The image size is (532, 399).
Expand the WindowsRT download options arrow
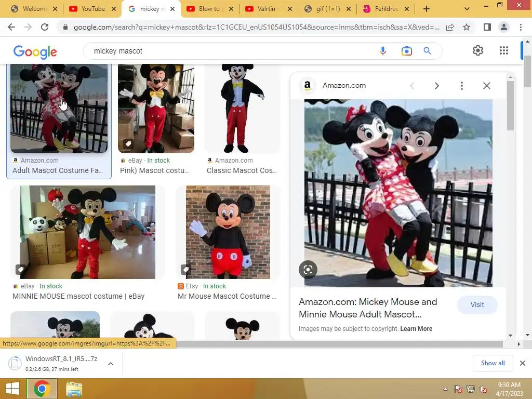click(x=111, y=364)
